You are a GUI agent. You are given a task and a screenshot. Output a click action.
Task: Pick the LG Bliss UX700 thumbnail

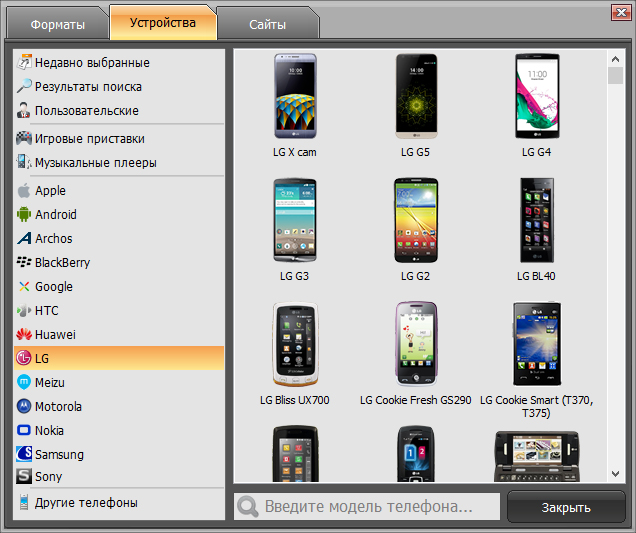coord(295,344)
